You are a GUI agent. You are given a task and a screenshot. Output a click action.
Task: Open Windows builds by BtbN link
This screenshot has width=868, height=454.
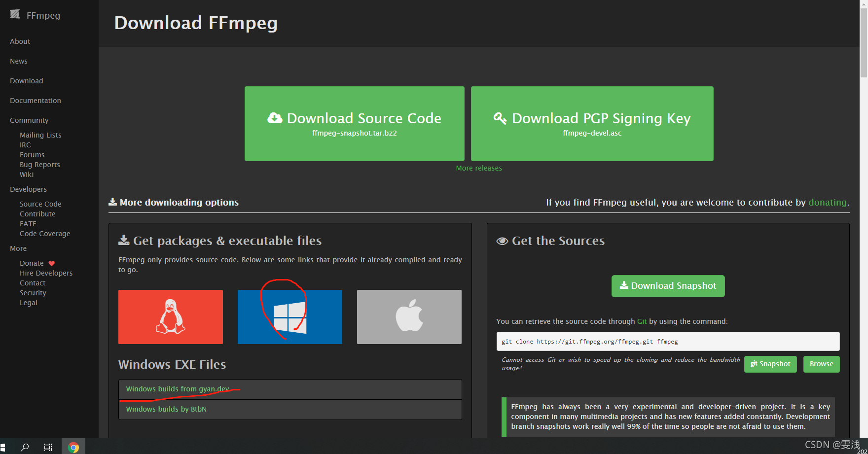click(166, 409)
